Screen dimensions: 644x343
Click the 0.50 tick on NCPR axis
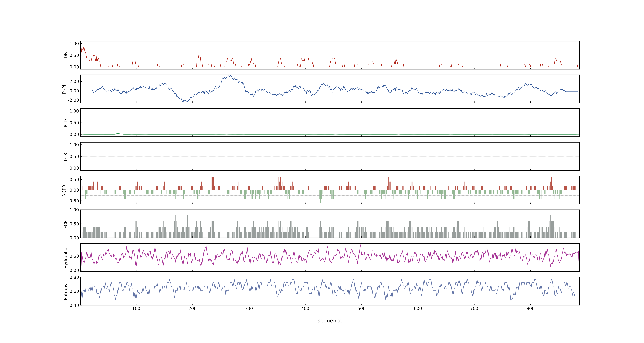[x=74, y=179]
